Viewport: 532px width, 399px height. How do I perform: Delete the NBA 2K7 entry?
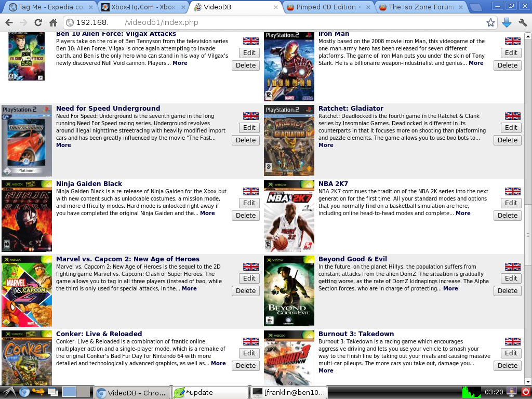coord(508,216)
